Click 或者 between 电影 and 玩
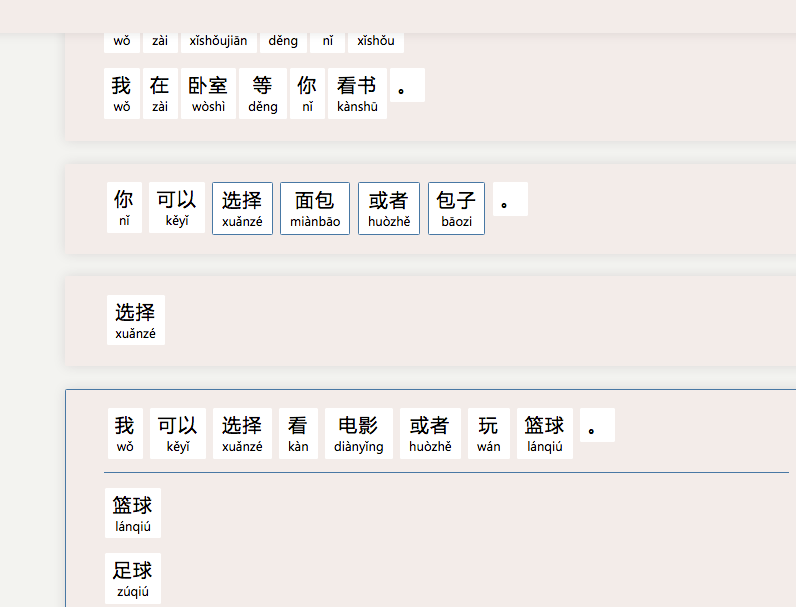Screen dimensions: 796x607 point(430,434)
